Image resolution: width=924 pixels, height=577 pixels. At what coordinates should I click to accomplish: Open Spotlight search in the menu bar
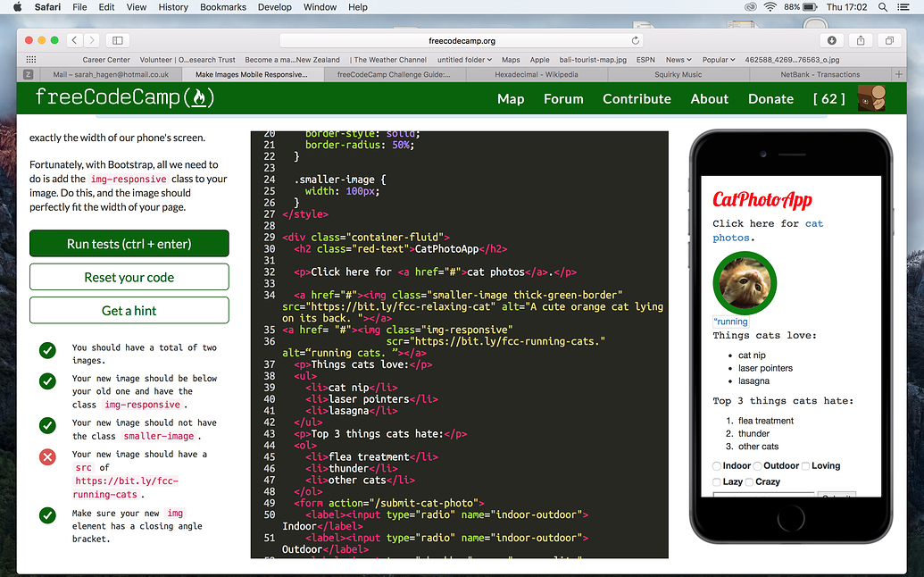click(x=883, y=7)
